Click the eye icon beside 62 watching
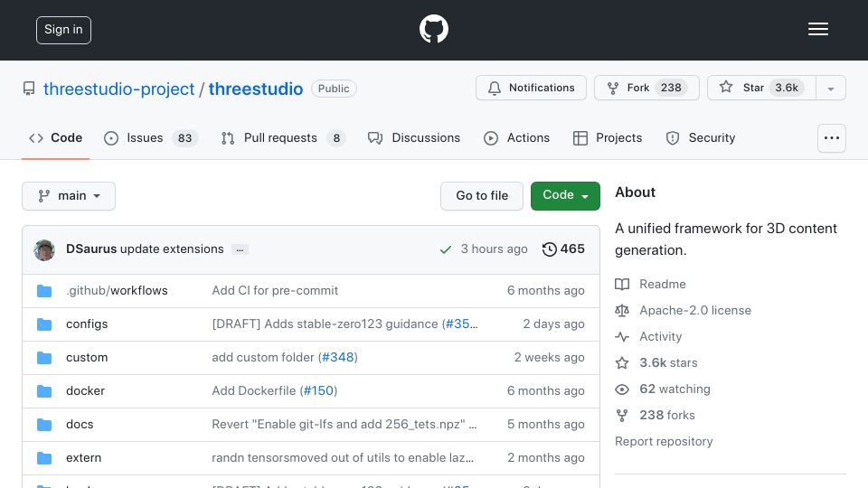The height and width of the screenshot is (488, 868). (x=622, y=389)
